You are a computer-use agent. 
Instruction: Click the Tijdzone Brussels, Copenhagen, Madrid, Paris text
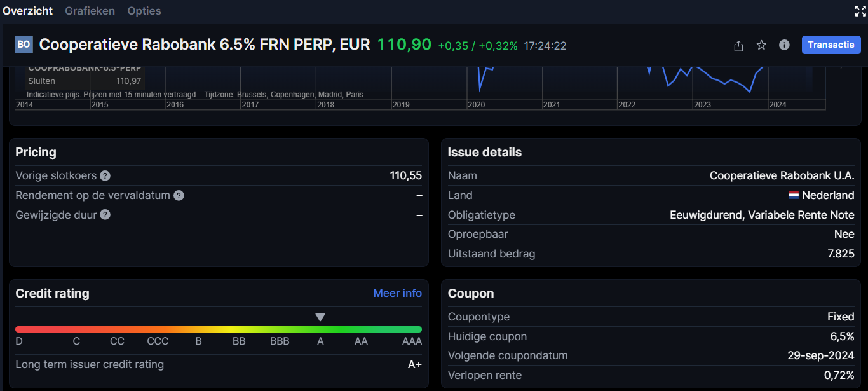coord(284,94)
